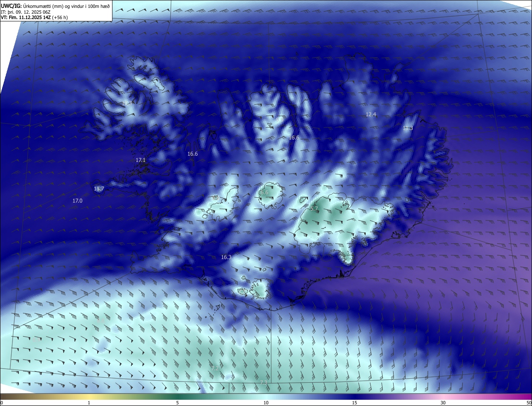Click the '10' tick label on the color scale
Image resolution: width=532 pixels, height=406 pixels.
[x=266, y=403]
